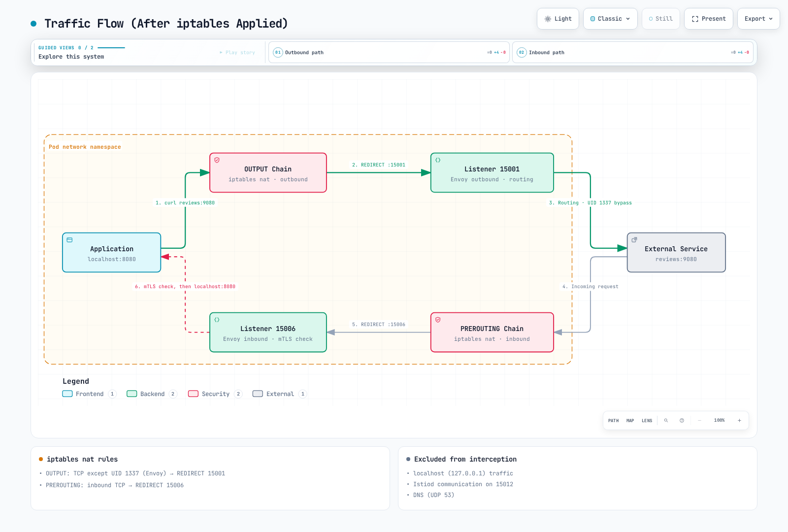Click the 'iptables nat rules' heading

pos(82,459)
